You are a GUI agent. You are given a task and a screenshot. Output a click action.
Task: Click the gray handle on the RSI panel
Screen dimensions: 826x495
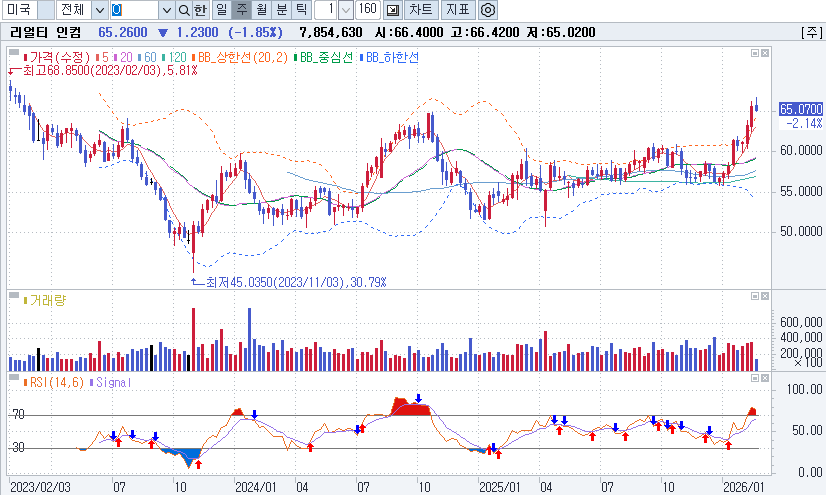point(14,381)
